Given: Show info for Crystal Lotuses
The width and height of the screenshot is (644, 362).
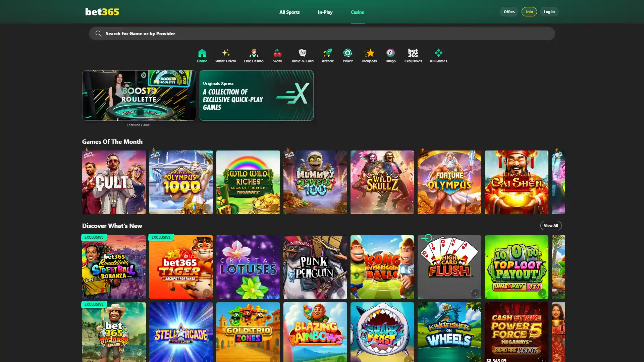Looking at the screenshot, I should (x=274, y=293).
